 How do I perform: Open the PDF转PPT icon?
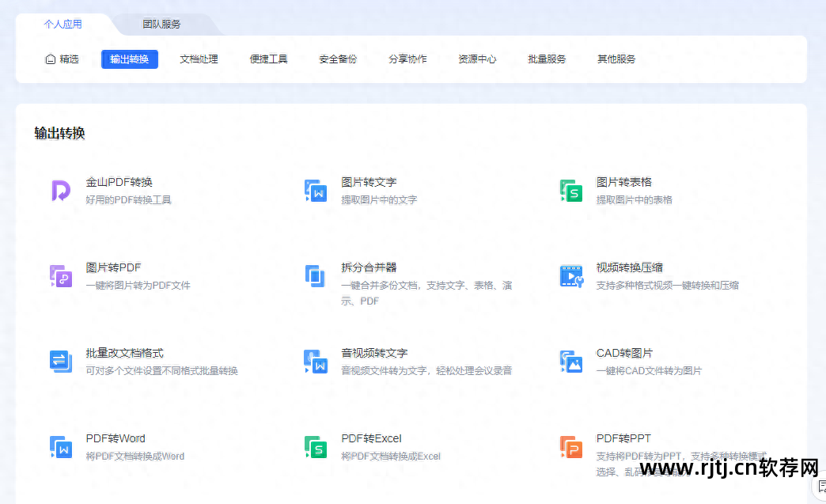click(x=570, y=446)
